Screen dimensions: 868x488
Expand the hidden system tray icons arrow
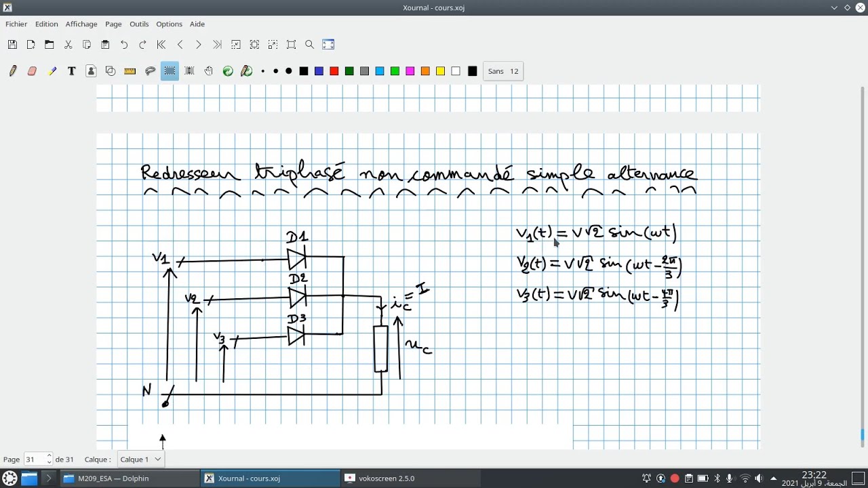coord(774,479)
